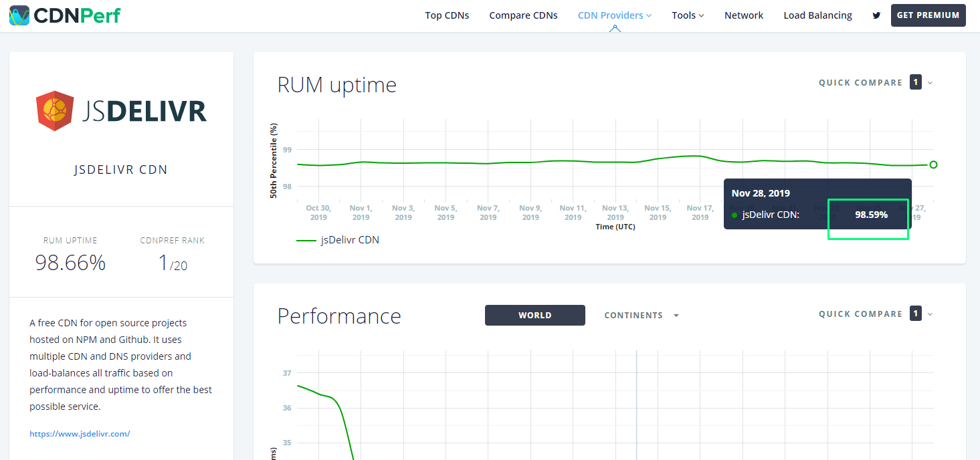Select the "JSDELIVR CDN" title text
Image resolution: width=980 pixels, height=460 pixels.
pos(121,170)
